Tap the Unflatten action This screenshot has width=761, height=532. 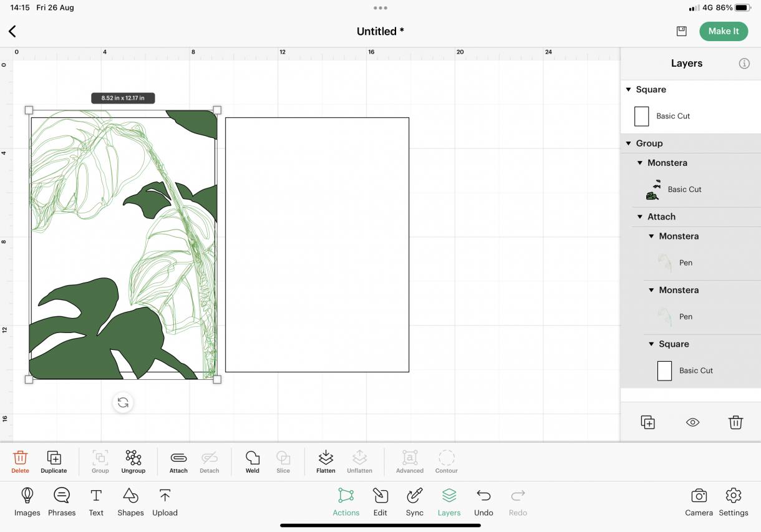(x=360, y=462)
